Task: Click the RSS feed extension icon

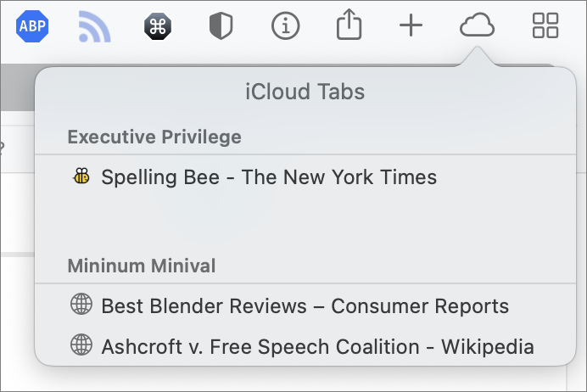Action: [x=94, y=26]
